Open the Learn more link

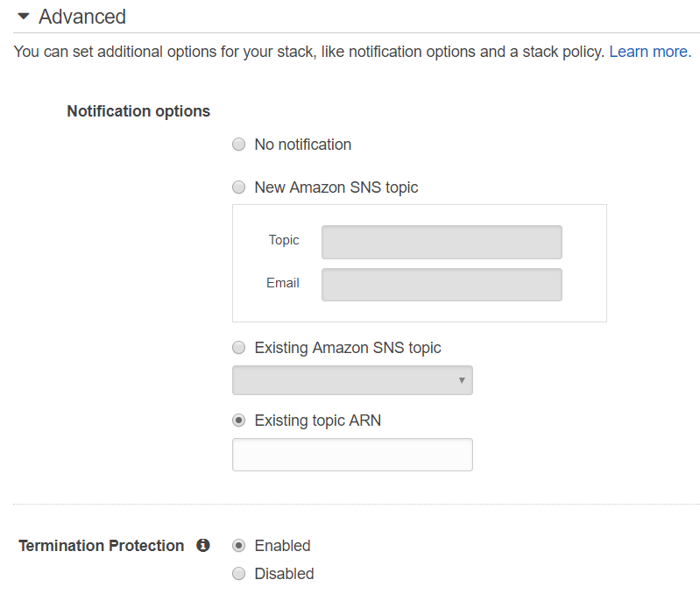click(x=648, y=52)
